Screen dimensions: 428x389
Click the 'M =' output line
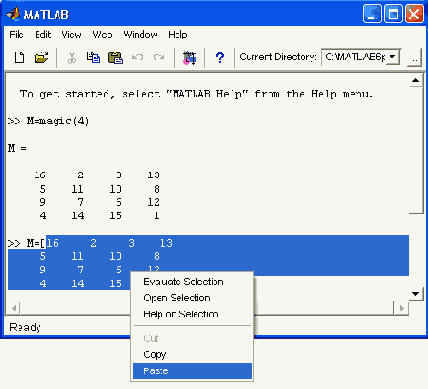click(17, 148)
